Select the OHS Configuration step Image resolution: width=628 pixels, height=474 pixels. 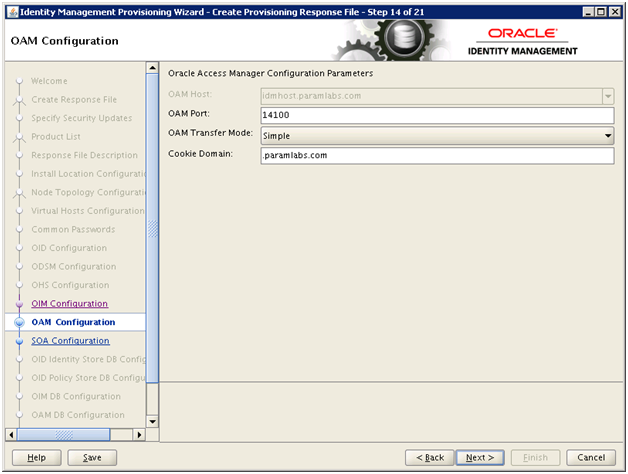tap(70, 285)
